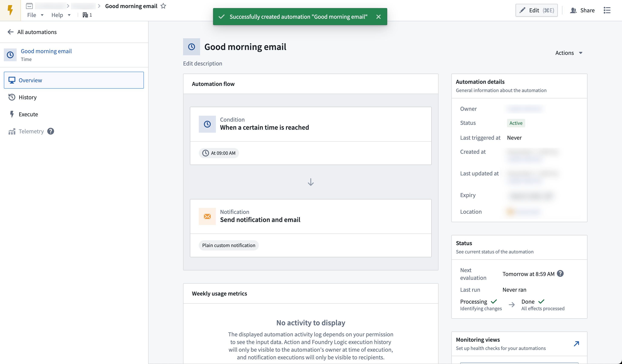Click 'Tomorrow at 8:59 AM' value
Image resolution: width=622 pixels, height=364 pixels.
tap(529, 274)
